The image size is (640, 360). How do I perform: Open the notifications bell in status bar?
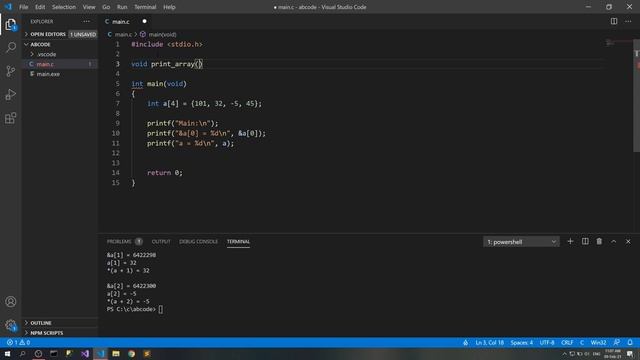pyautogui.click(x=630, y=342)
